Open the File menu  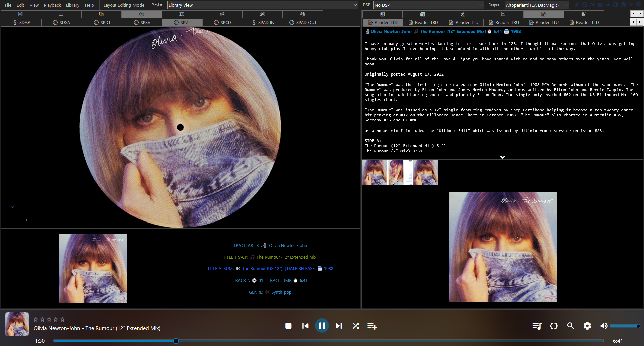tap(8, 5)
